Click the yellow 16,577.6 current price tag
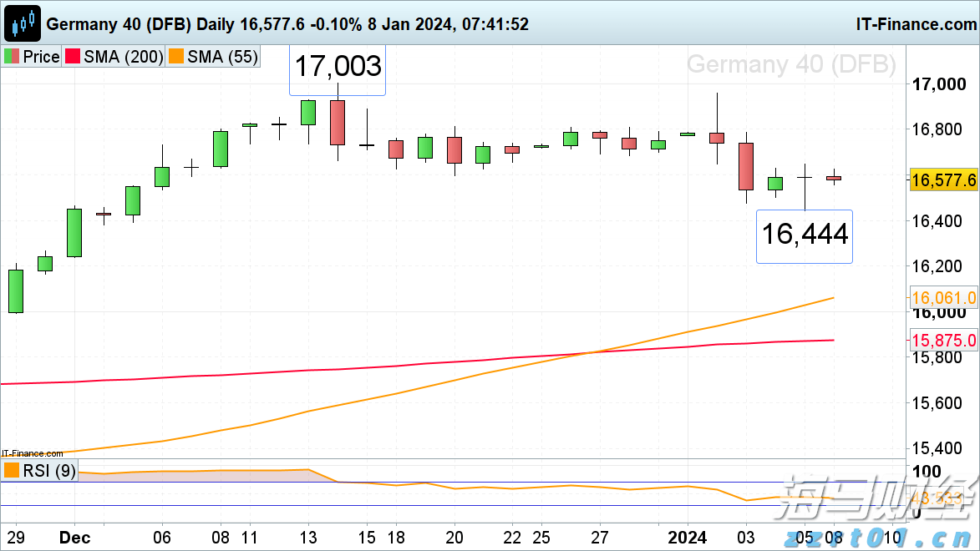This screenshot has width=980, height=551. coord(943,179)
